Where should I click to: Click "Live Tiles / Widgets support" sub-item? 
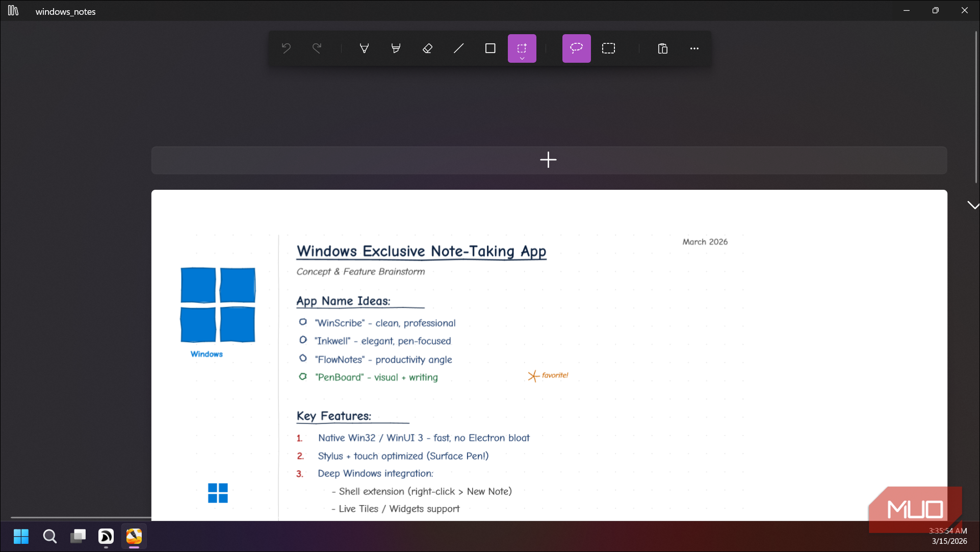(x=396, y=509)
